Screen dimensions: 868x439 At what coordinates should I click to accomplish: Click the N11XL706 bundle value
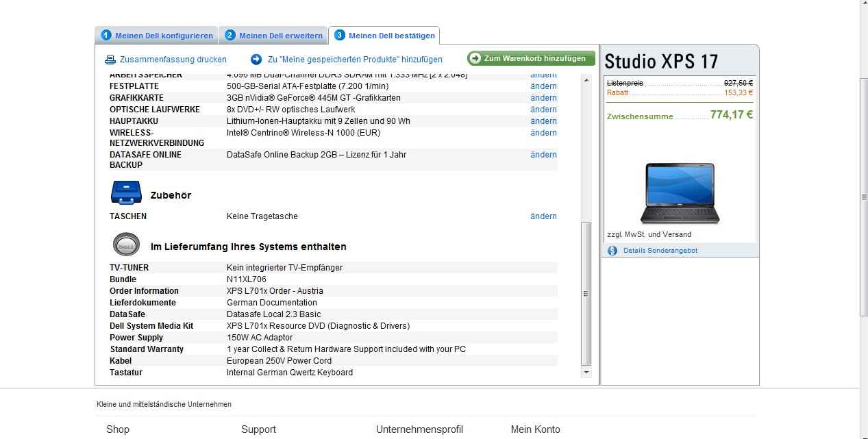[247, 279]
